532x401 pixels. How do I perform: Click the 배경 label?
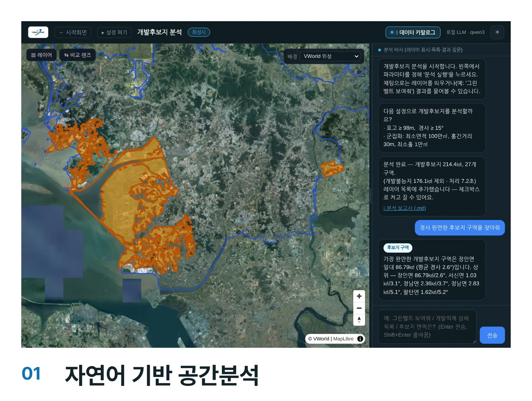(x=292, y=56)
